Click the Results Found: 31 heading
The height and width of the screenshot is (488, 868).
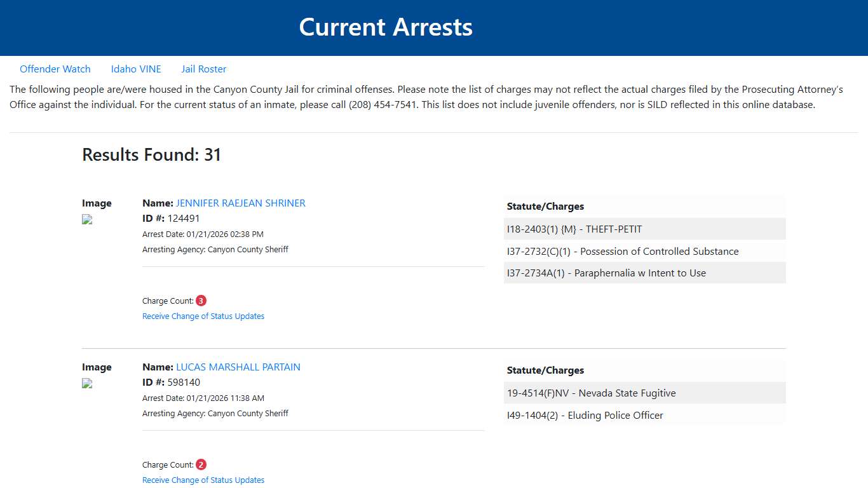pos(151,154)
